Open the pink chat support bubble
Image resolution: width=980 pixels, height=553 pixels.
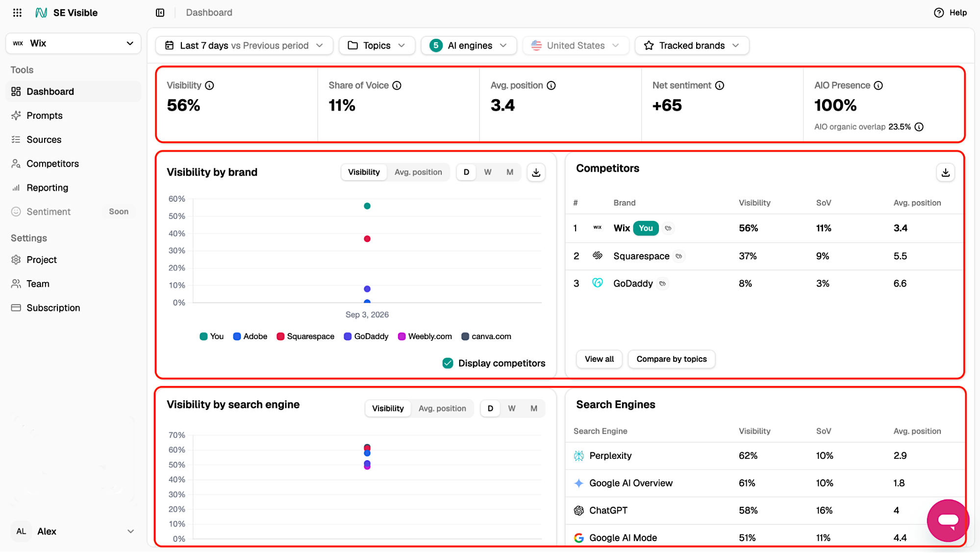click(948, 520)
